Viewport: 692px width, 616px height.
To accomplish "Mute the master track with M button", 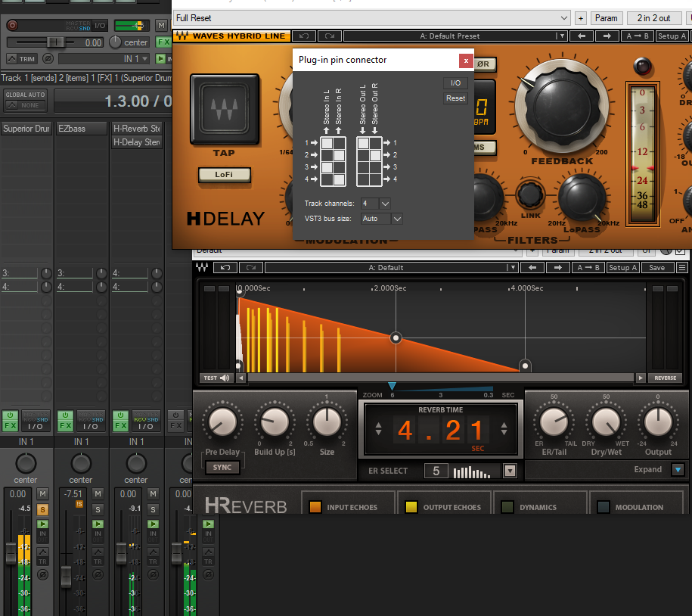I will coord(162,26).
